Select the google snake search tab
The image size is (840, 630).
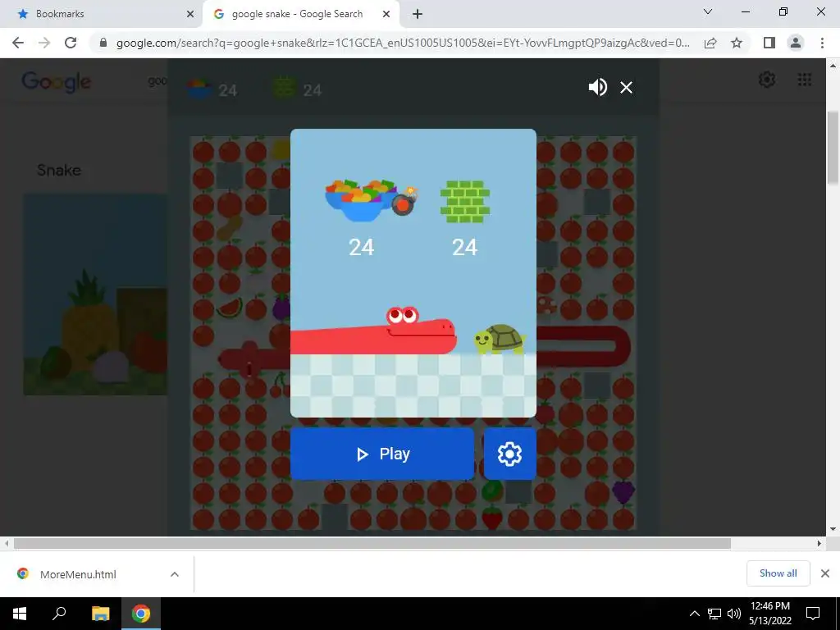(300, 14)
